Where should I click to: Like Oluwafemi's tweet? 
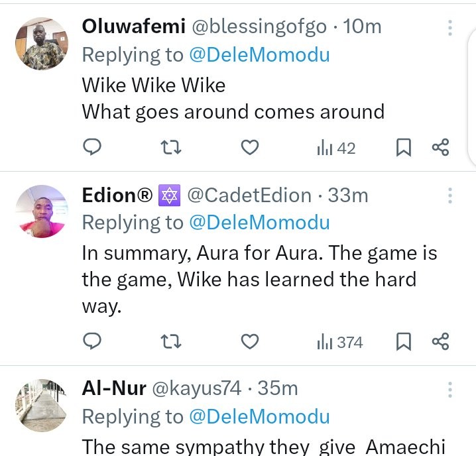point(249,148)
